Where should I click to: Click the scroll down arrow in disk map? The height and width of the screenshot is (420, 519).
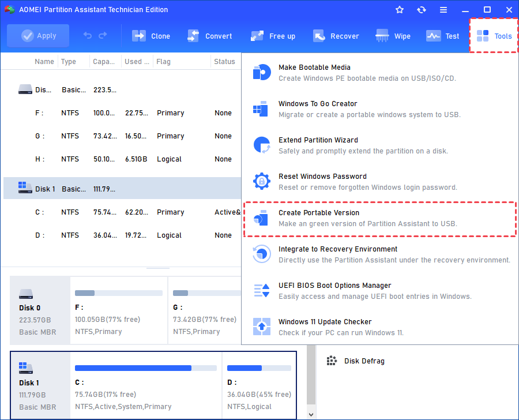tap(311, 414)
